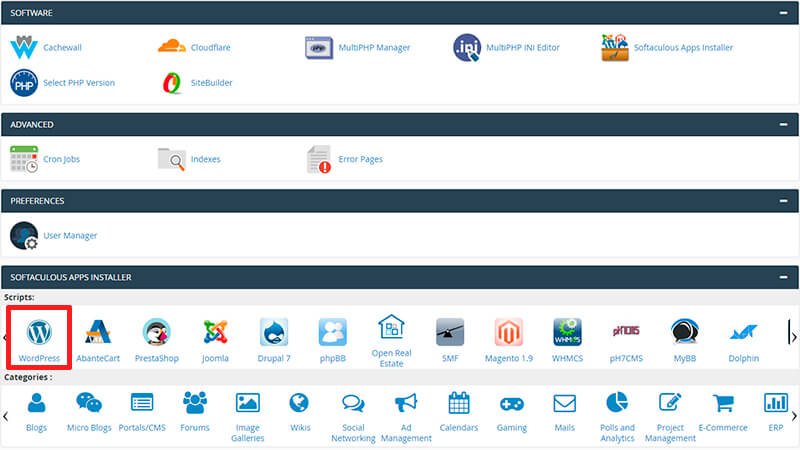The image size is (800, 450).
Task: Open the Image Galleries category icon
Action: (247, 403)
